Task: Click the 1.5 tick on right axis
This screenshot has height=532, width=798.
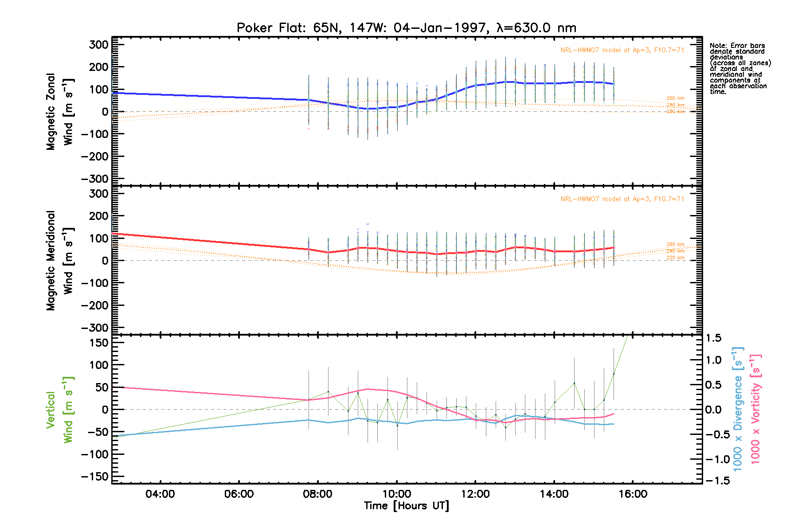Action: (713, 339)
